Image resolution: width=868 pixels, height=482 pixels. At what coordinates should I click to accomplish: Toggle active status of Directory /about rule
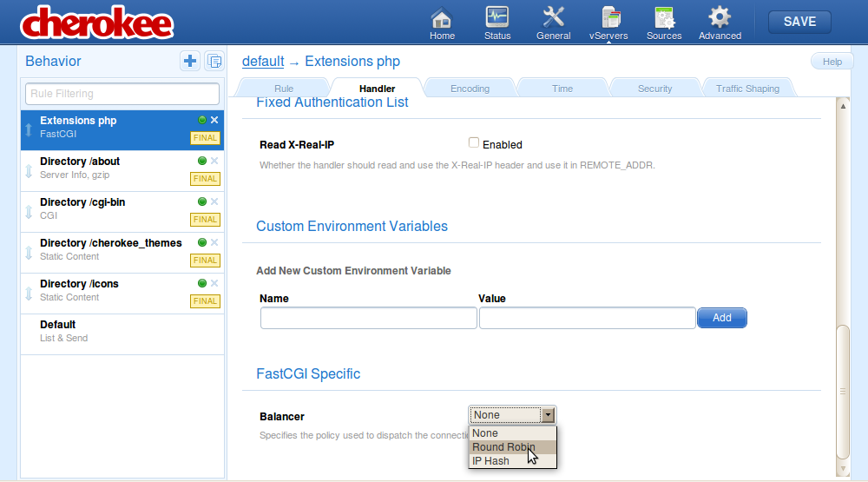[202, 161]
